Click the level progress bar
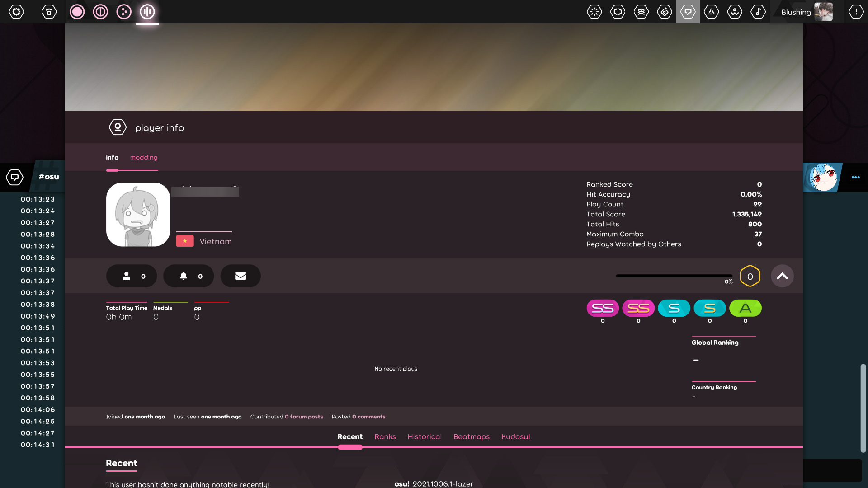 (x=673, y=276)
